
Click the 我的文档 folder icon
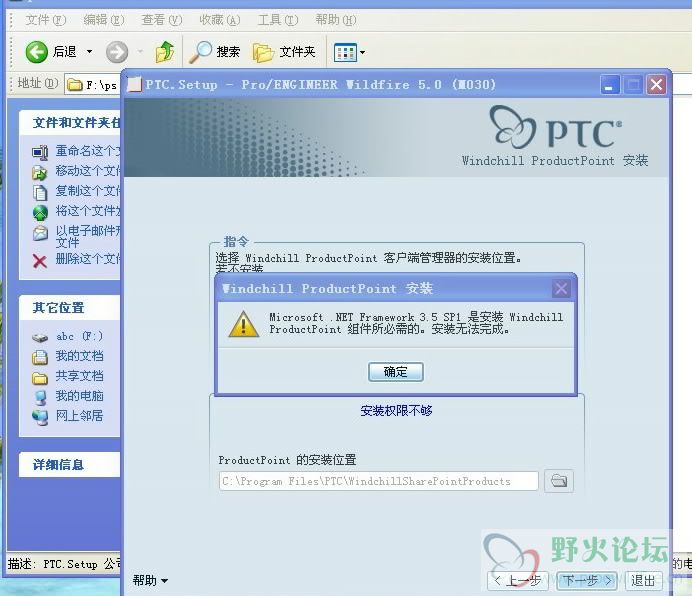40,357
